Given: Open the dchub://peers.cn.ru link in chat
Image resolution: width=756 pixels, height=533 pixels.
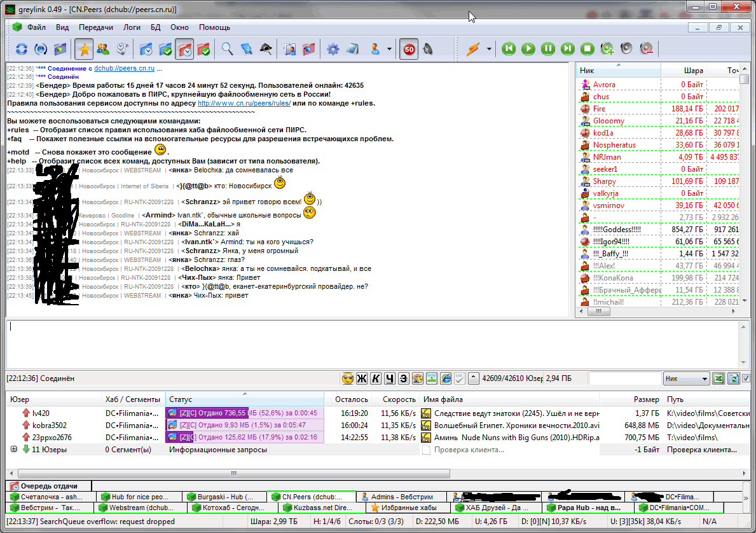Looking at the screenshot, I should 125,69.
